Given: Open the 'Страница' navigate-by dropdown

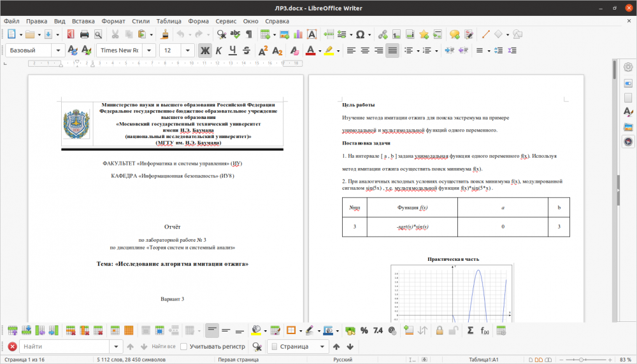Looking at the screenshot, I should [x=322, y=347].
